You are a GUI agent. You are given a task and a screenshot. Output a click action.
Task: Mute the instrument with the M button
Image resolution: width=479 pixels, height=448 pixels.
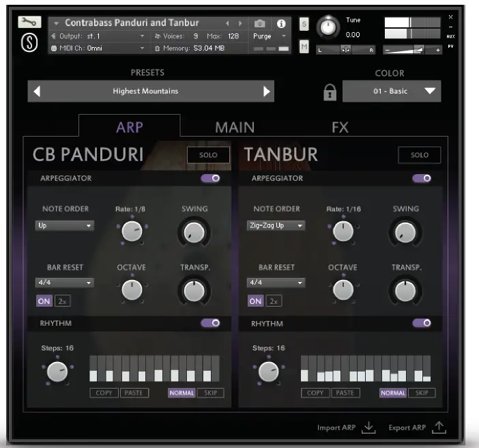(x=304, y=46)
